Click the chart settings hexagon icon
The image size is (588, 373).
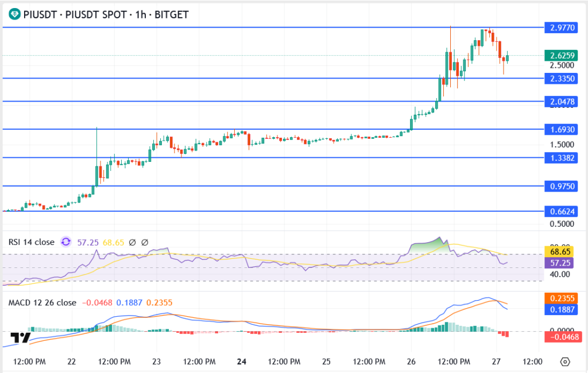coord(564,362)
